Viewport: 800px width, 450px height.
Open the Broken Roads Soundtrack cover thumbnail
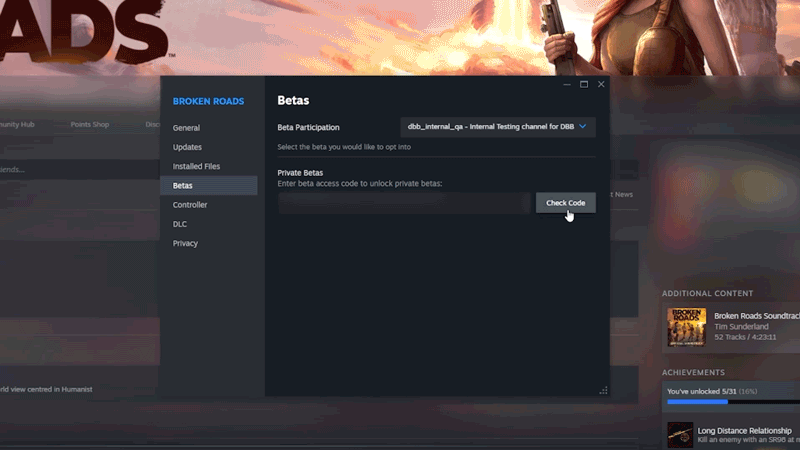pos(686,326)
